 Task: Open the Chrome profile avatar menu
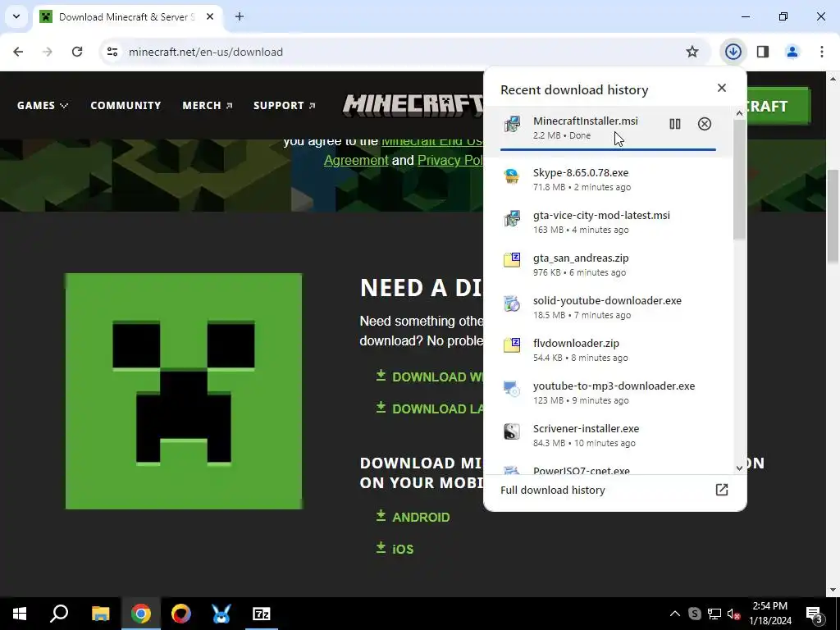click(792, 52)
